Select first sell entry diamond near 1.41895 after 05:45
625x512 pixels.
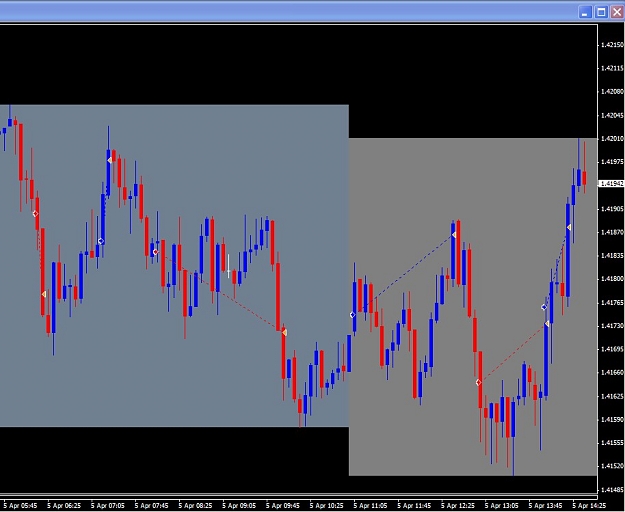(x=35, y=214)
